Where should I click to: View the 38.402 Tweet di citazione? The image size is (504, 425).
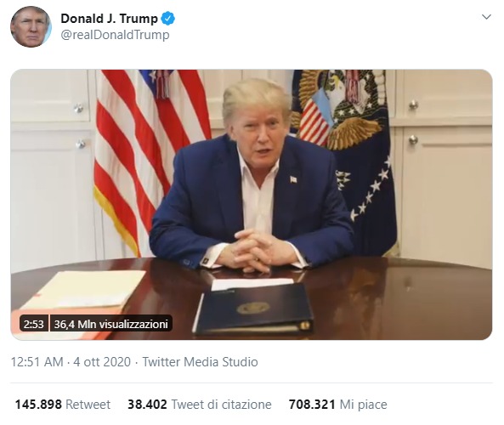point(200,404)
